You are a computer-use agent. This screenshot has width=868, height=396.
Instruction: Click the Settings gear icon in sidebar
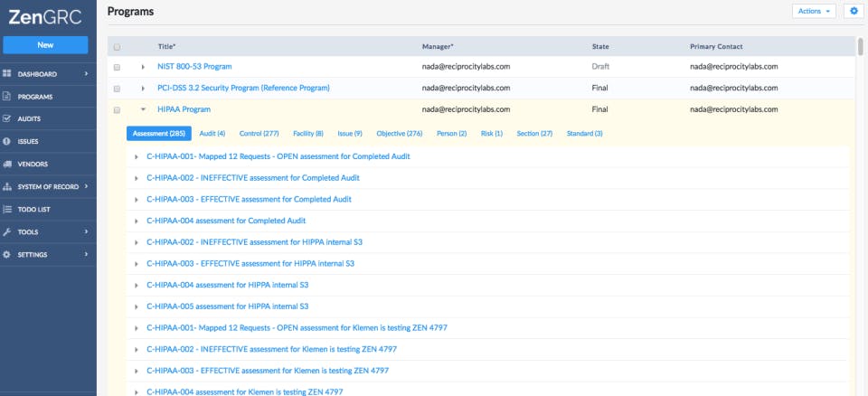pyautogui.click(x=7, y=254)
